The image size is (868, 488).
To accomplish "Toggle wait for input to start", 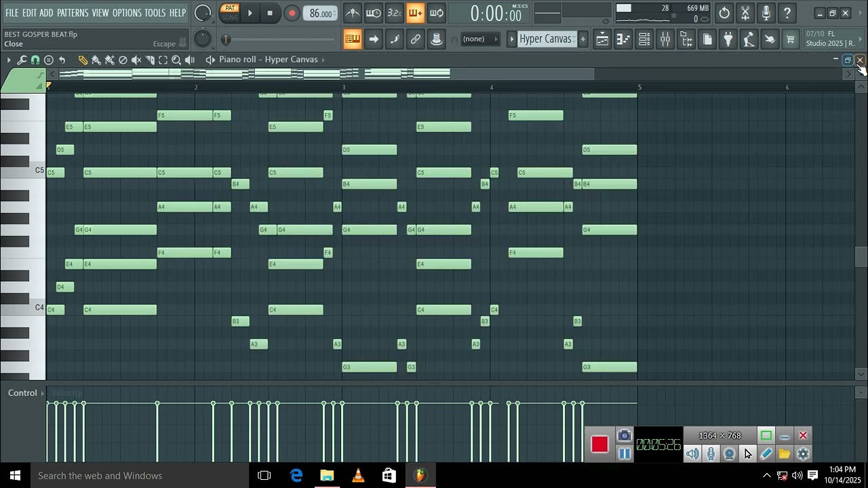I will click(x=374, y=12).
